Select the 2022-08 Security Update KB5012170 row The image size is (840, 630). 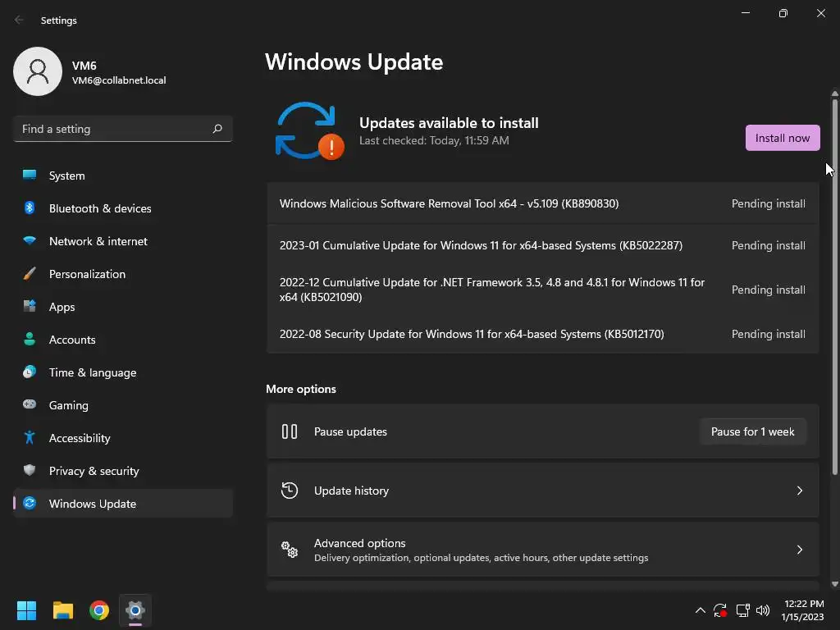click(x=542, y=334)
